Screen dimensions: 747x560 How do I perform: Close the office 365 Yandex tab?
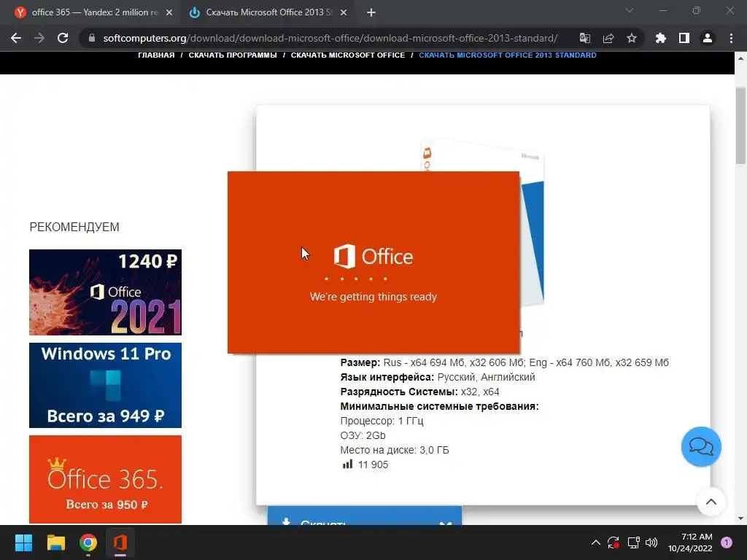pyautogui.click(x=169, y=12)
